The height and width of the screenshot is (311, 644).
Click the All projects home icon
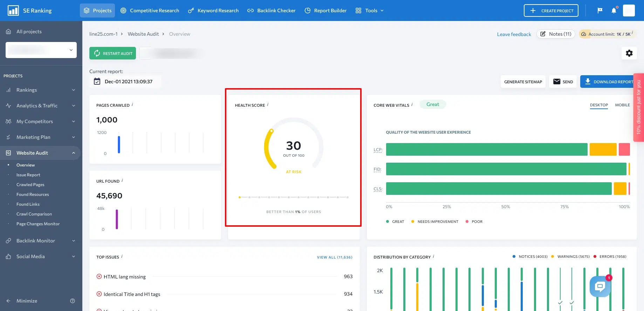point(8,31)
